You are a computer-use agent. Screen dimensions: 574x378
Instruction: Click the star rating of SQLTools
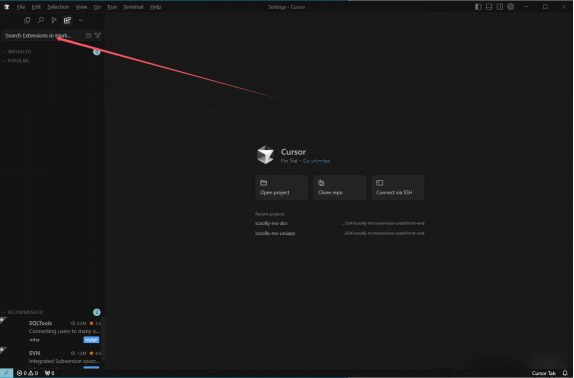click(x=95, y=323)
